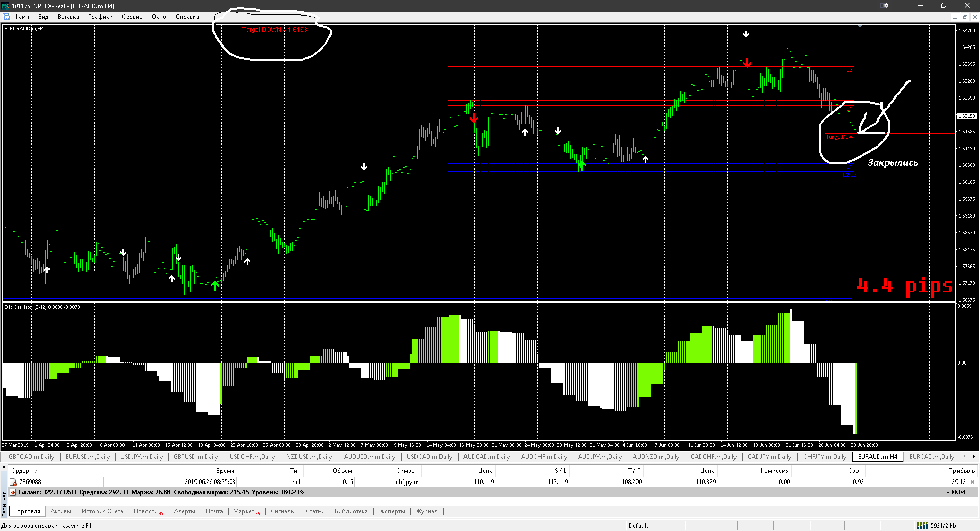Restore the inner chart window
Viewport: 980px width, 531px height.
tap(965, 17)
